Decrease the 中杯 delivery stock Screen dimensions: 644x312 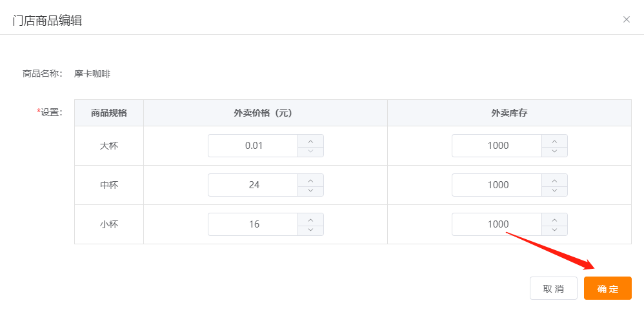coord(554,191)
